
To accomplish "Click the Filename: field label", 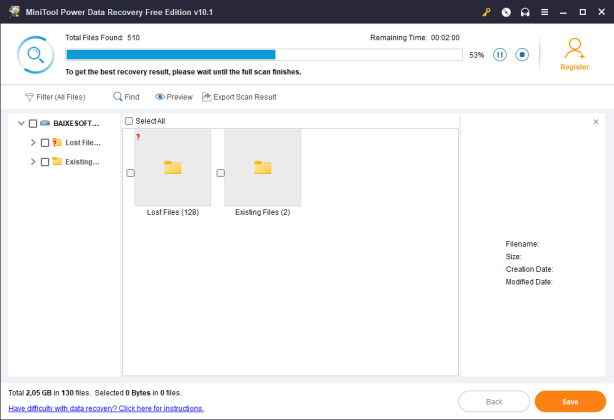I will [522, 244].
